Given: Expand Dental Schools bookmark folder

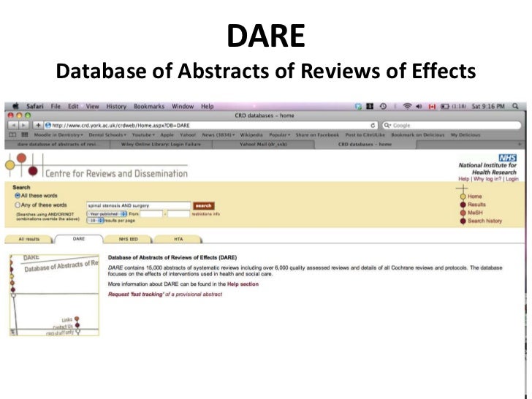Looking at the screenshot, I should (107, 134).
